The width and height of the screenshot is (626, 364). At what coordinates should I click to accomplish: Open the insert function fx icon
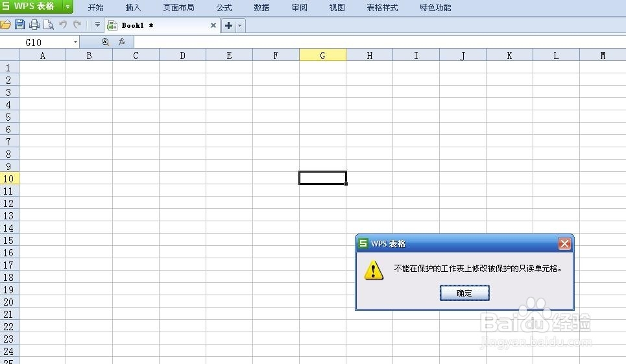(122, 42)
